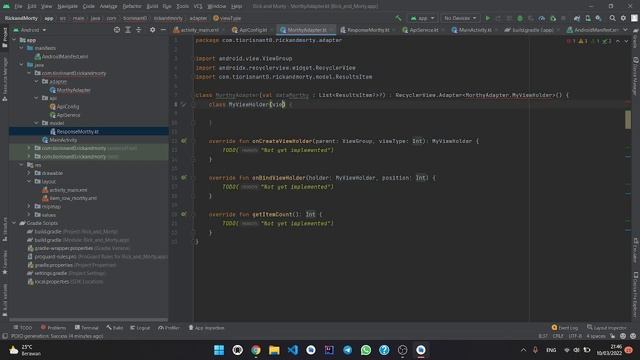Expand the mipmap folder node
This screenshot has height=360, width=640.
(x=29, y=207)
